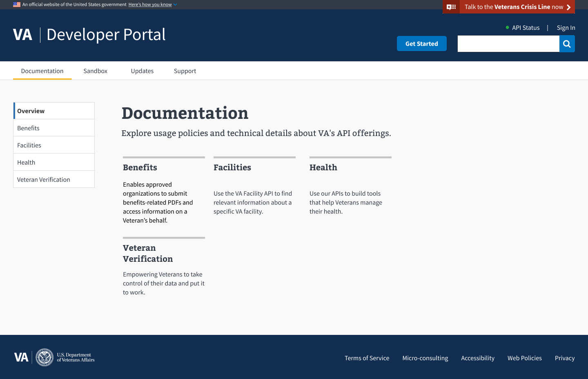Screen dimensions: 588x379
Task: Open Accessibility footer link
Action: tap(478, 358)
